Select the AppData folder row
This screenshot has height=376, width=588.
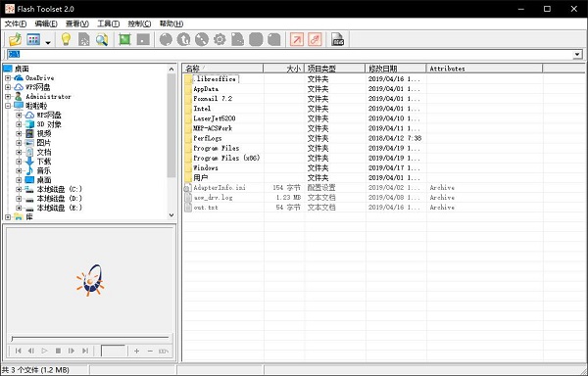(206, 89)
